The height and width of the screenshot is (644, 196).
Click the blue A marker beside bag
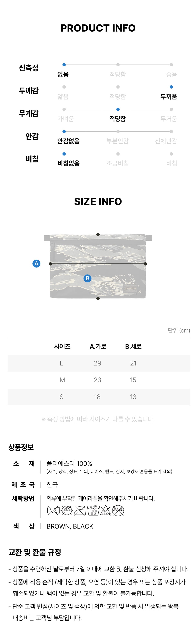(x=37, y=263)
